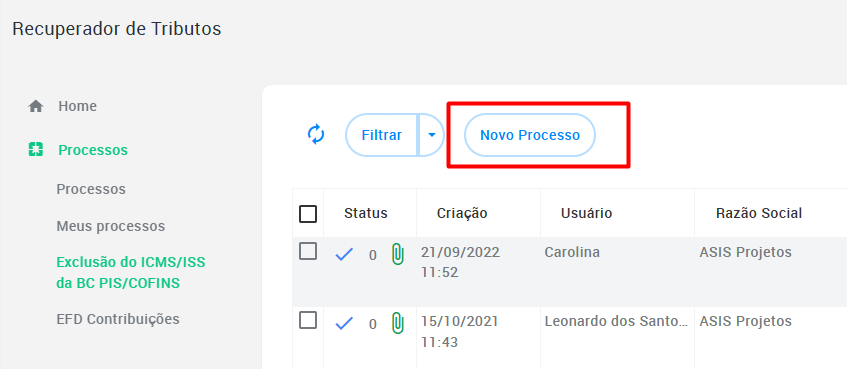
Task: Open the paperclip attachment for Leonardo's row
Action: coord(398,323)
